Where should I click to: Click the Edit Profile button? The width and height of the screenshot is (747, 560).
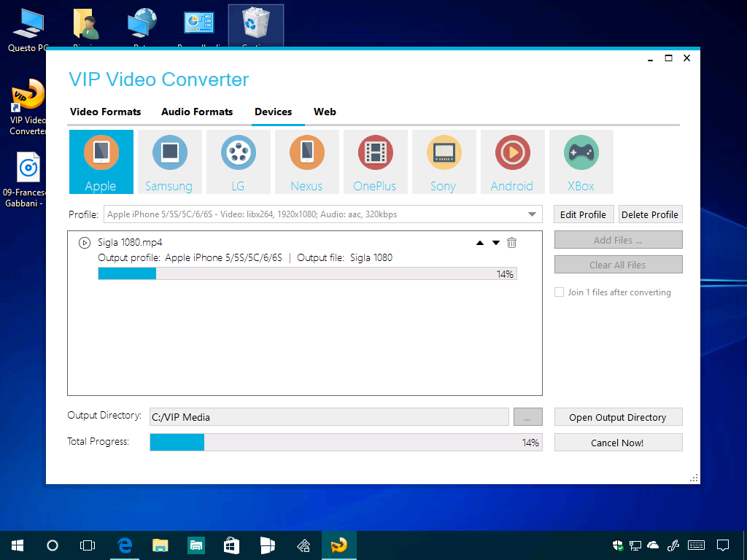[x=583, y=215]
